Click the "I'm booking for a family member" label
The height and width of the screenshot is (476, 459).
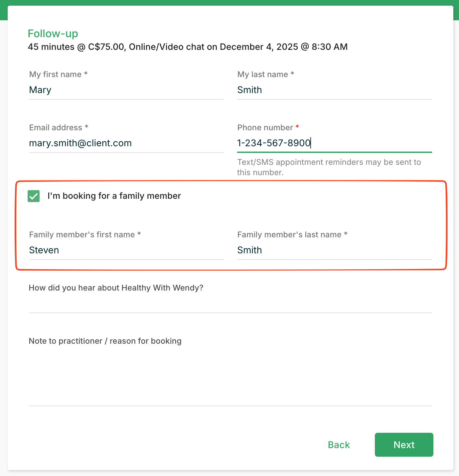tap(114, 196)
